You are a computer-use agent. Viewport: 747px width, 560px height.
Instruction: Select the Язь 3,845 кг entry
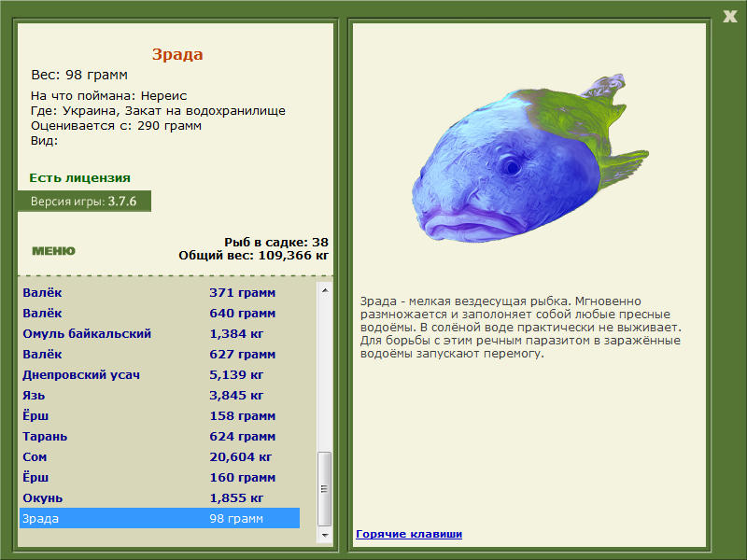[x=160, y=395]
